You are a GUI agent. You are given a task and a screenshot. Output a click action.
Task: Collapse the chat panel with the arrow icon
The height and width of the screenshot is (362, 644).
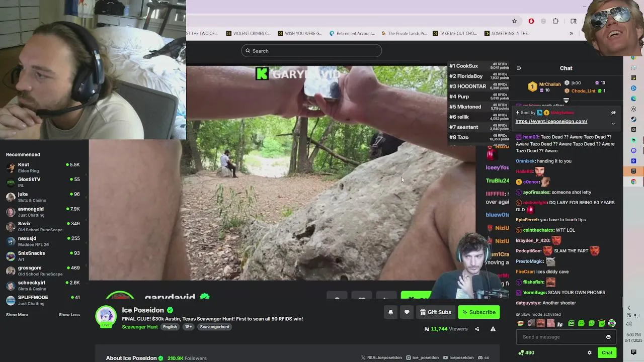pyautogui.click(x=519, y=68)
